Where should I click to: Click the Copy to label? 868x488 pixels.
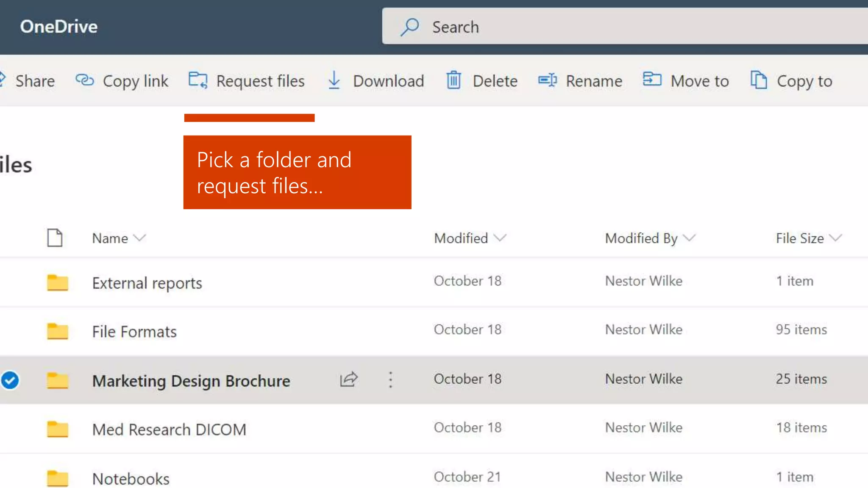804,81
